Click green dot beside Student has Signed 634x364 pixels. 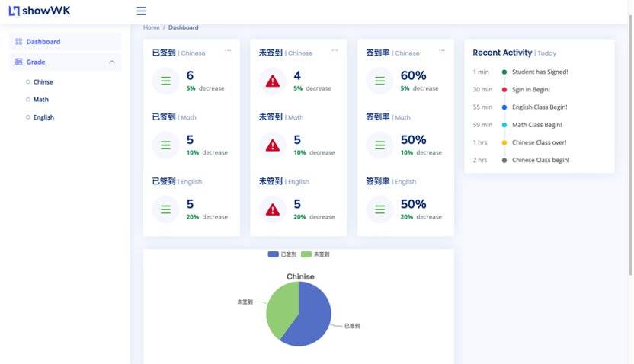pyautogui.click(x=504, y=72)
